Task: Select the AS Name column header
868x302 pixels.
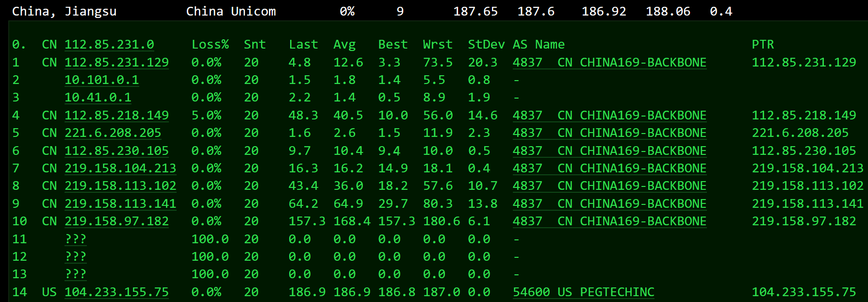Action: click(539, 45)
